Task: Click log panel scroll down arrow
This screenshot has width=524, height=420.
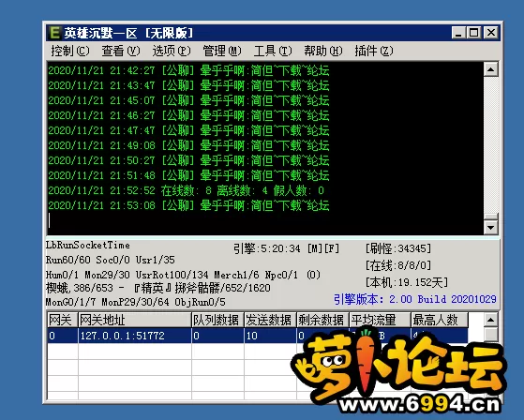Action: click(x=490, y=228)
